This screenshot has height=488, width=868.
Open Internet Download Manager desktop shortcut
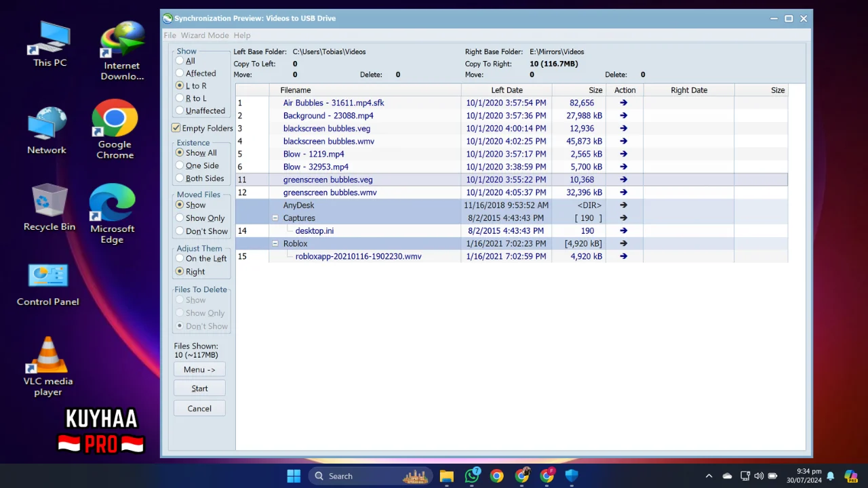pos(122,51)
